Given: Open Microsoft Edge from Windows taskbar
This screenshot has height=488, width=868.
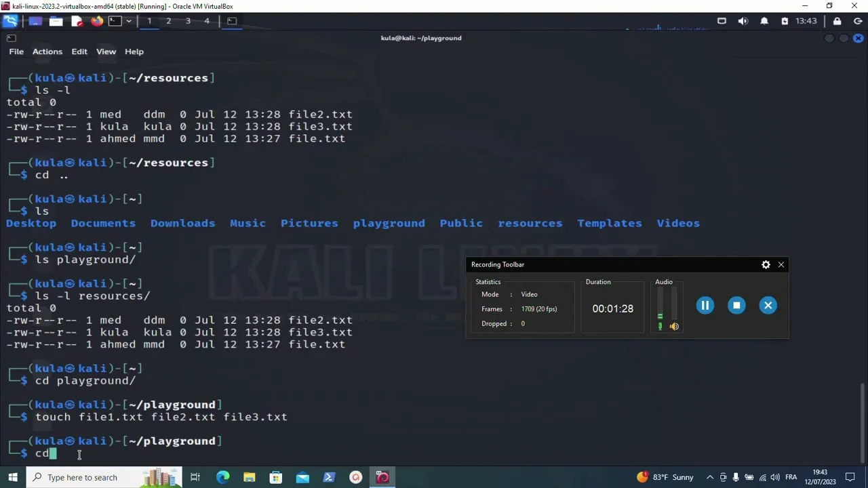Looking at the screenshot, I should click(222, 477).
